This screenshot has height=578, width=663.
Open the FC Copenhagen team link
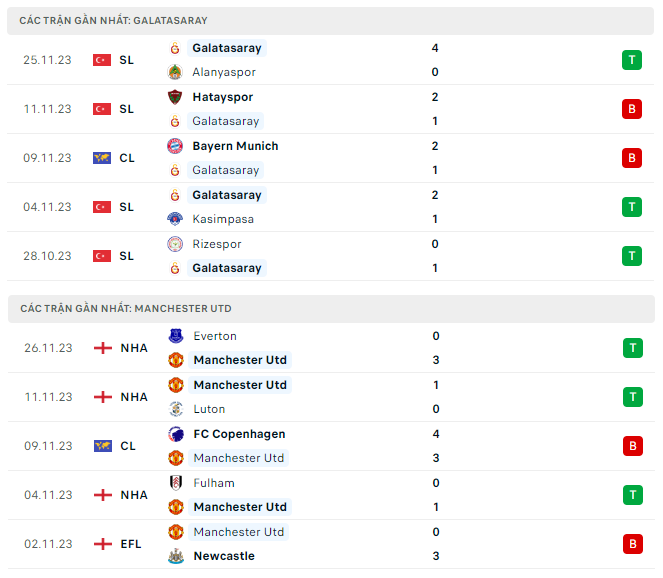pos(239,434)
